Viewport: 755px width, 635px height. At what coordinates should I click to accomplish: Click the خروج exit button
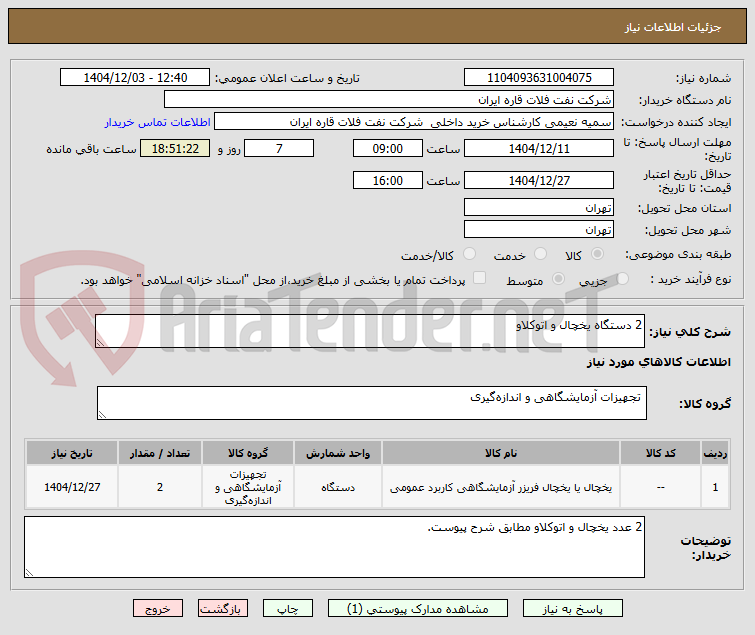(158, 608)
